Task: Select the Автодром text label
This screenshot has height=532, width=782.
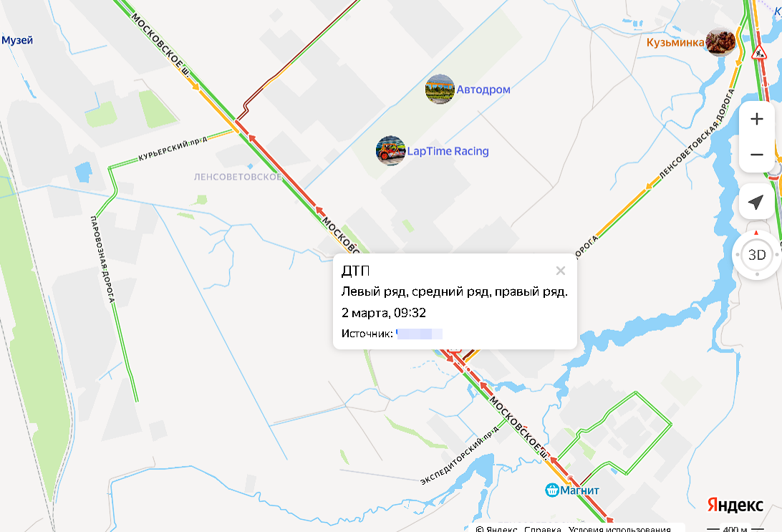Action: point(483,90)
